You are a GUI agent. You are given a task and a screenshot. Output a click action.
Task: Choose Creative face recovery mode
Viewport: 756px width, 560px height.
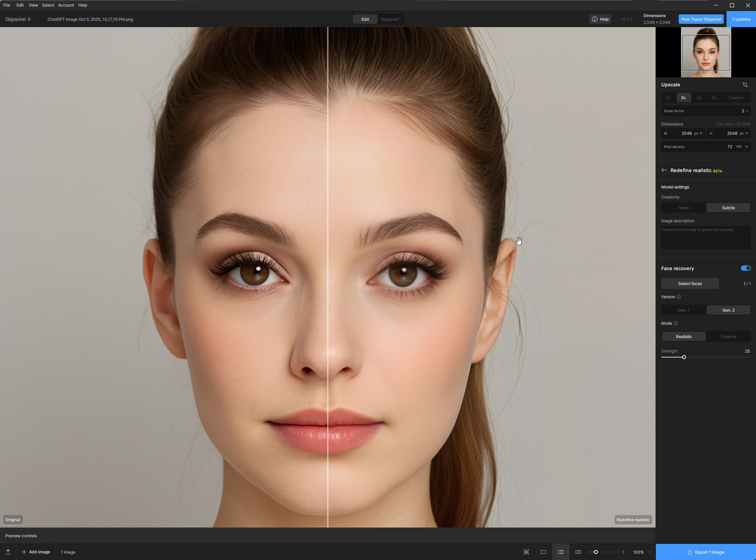[728, 337]
